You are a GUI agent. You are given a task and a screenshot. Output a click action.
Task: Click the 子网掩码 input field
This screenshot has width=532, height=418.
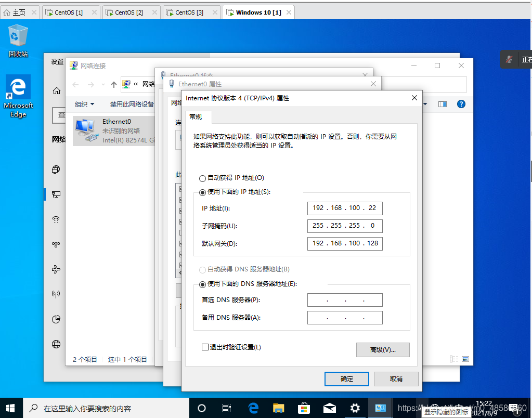[345, 226]
